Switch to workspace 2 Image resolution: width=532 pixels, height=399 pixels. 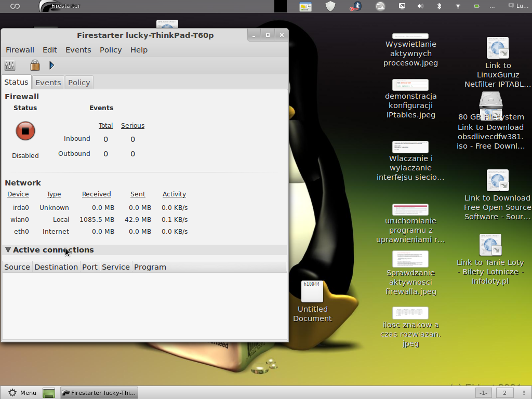pyautogui.click(x=504, y=393)
